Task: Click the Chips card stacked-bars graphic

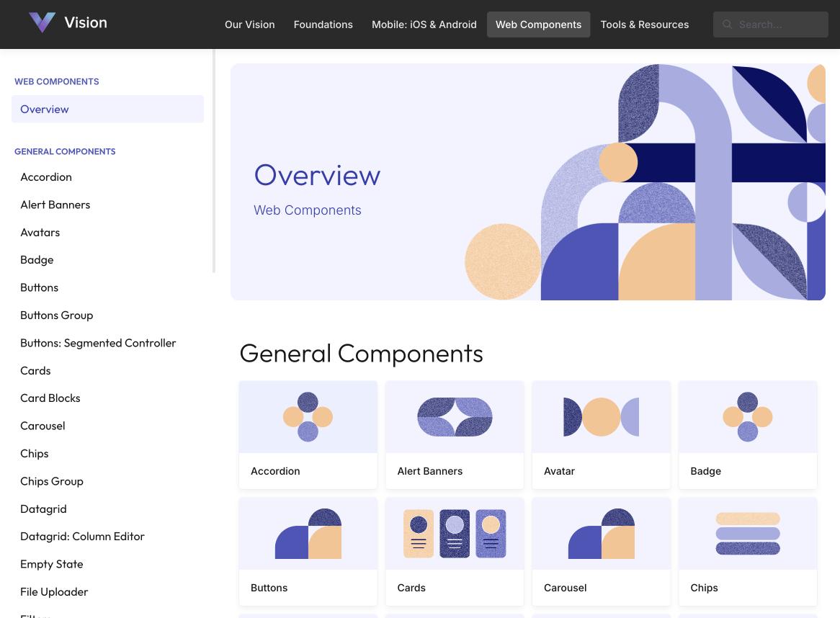Action: point(747,534)
